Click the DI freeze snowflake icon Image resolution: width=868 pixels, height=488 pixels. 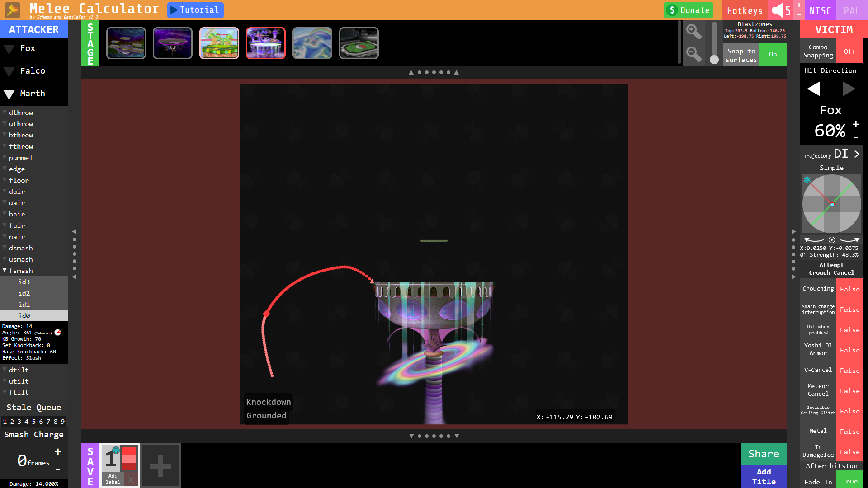807,180
